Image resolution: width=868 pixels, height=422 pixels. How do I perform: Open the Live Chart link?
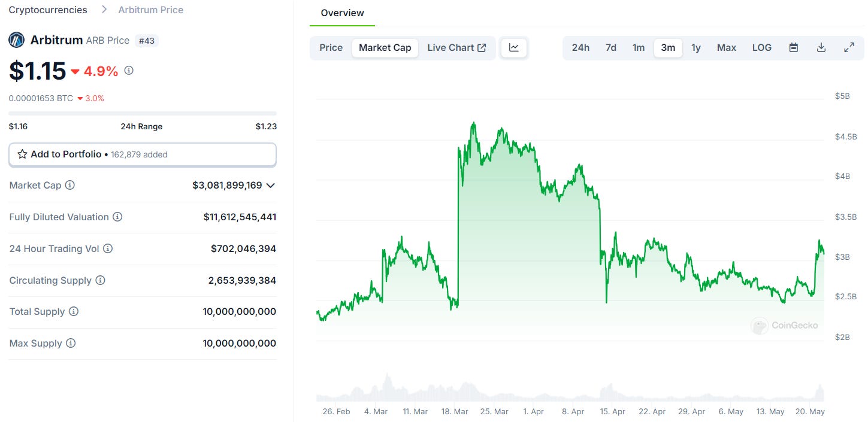tap(457, 47)
